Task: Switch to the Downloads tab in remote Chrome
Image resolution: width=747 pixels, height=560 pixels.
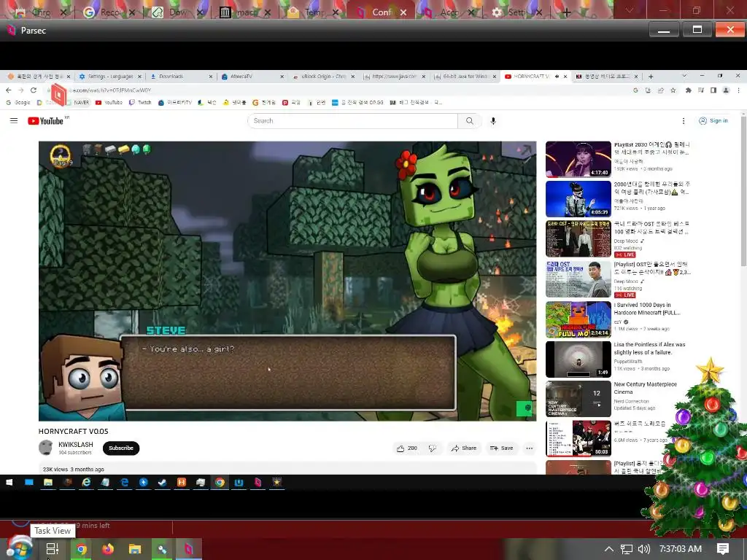Action: pyautogui.click(x=181, y=76)
